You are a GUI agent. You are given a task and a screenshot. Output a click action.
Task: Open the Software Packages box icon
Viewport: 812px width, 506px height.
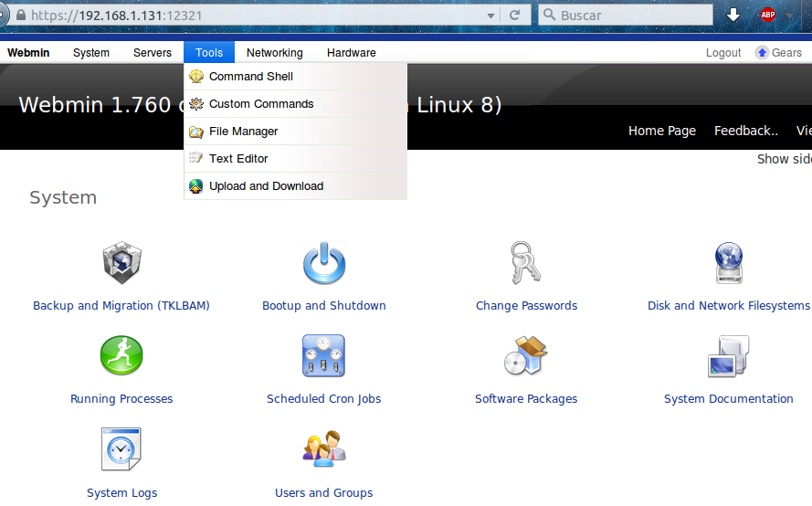coord(526,356)
